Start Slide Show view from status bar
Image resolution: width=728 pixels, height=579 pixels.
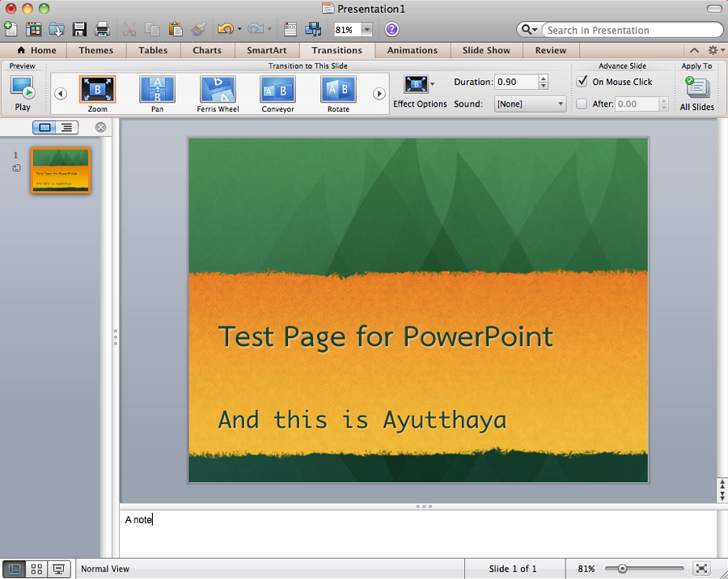coord(58,568)
